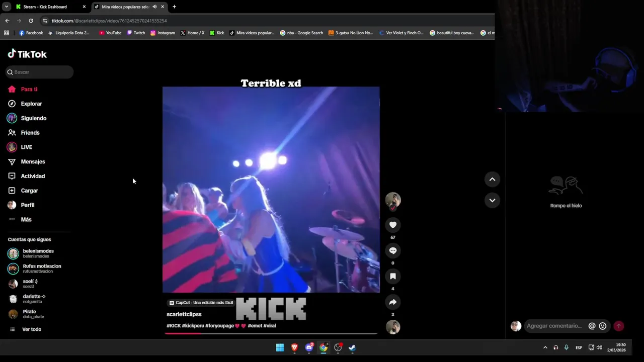This screenshot has width=644, height=362.
Task: Open Facebook bookmark
Action: 31,33
